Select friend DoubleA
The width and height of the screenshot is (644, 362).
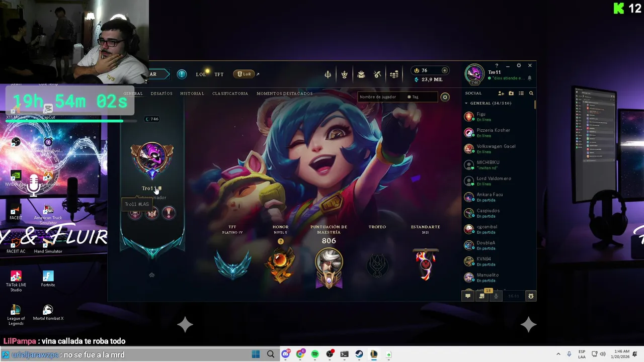498,245
